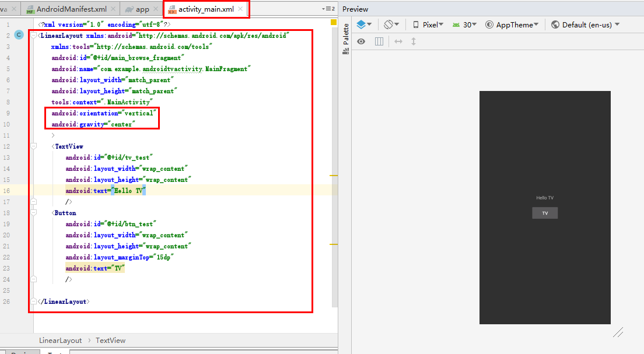The image size is (644, 354).
Task: Open the AppTheme theme selector
Action: coord(512,24)
